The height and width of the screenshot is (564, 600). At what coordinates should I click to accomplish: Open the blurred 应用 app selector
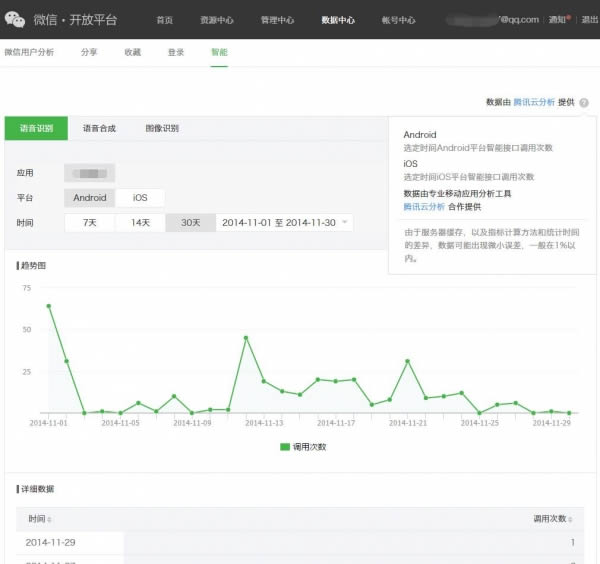90,173
